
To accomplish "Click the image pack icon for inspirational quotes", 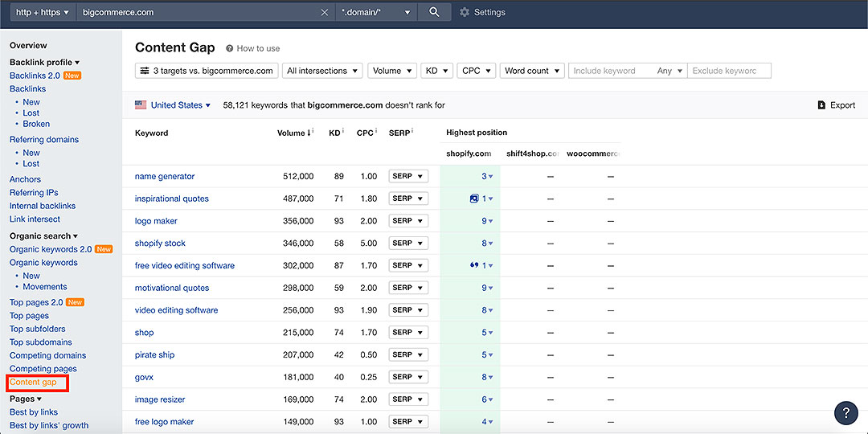I will pos(474,199).
